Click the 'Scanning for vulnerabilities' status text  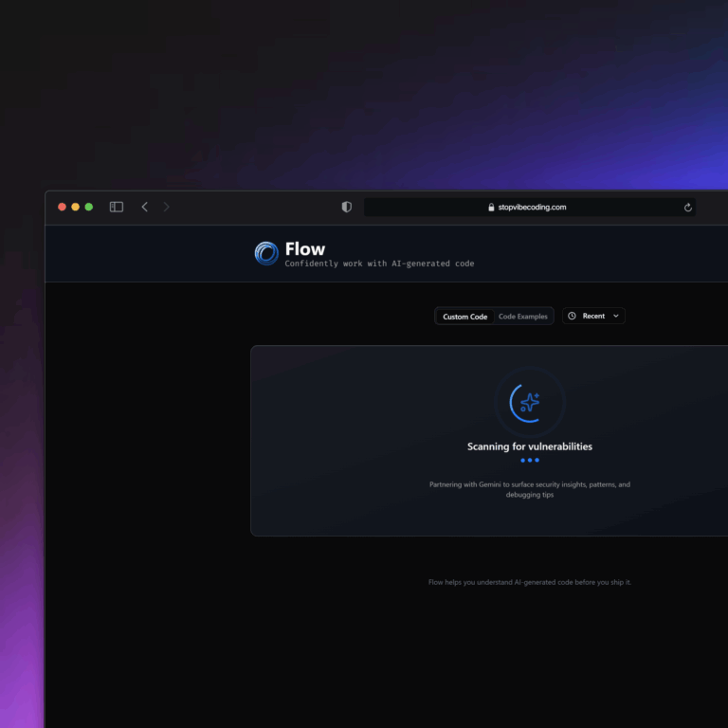530,446
